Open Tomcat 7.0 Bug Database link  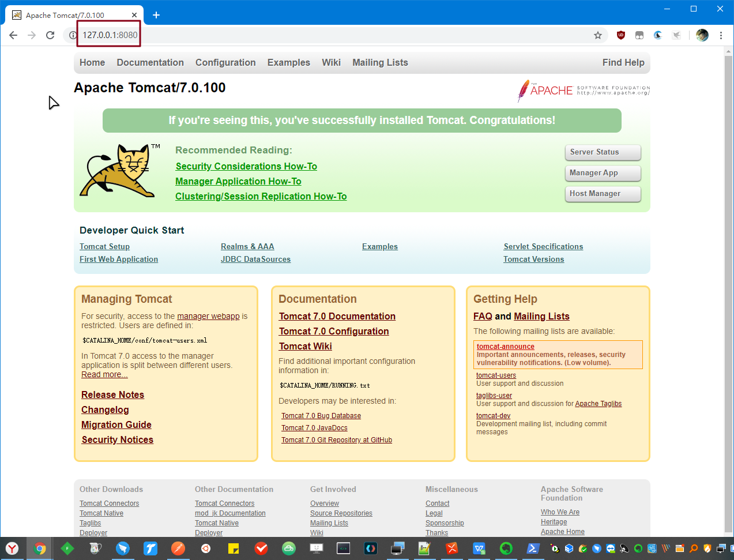pyautogui.click(x=321, y=416)
